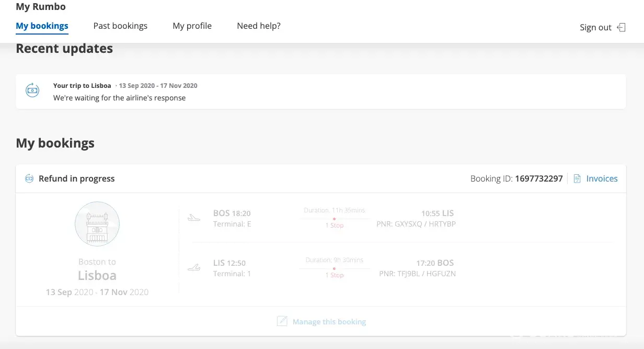The height and width of the screenshot is (349, 644).
Task: Select the My bookings tab
Action: coord(42,26)
